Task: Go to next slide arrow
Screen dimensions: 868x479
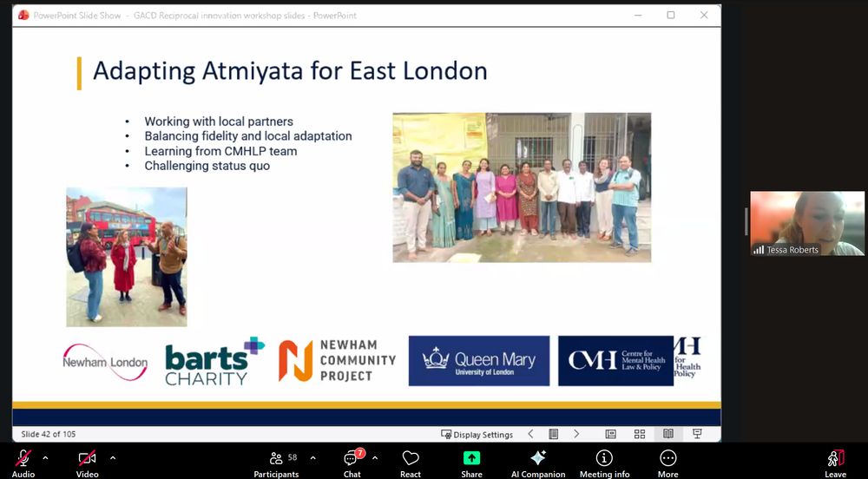Action: point(576,434)
